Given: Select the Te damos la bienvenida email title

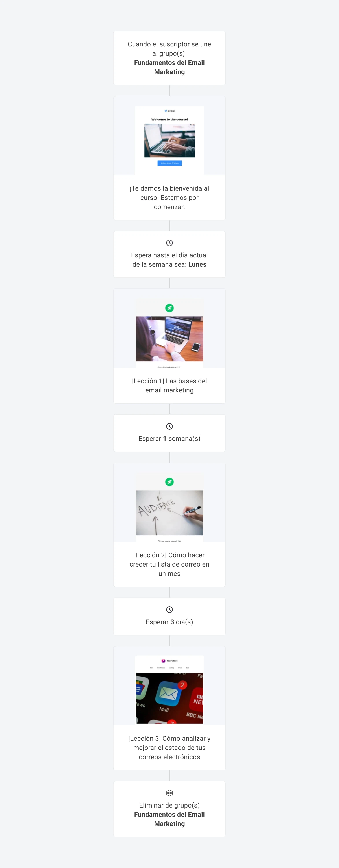Looking at the screenshot, I should click(169, 197).
